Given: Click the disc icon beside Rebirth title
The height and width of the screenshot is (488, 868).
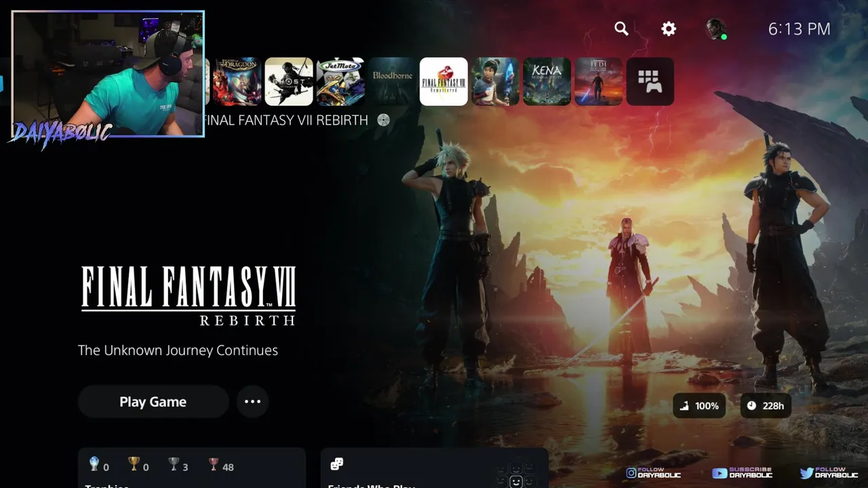Looking at the screenshot, I should click(384, 120).
